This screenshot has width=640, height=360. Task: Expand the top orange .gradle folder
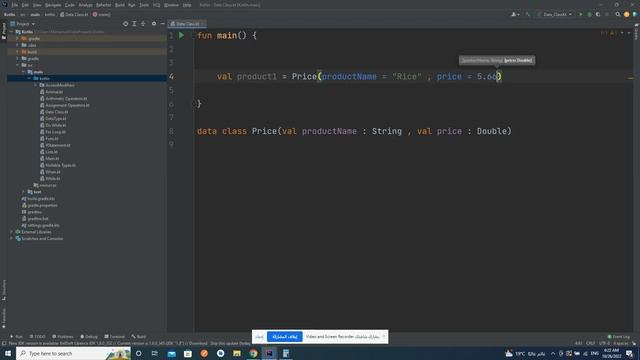[18, 38]
